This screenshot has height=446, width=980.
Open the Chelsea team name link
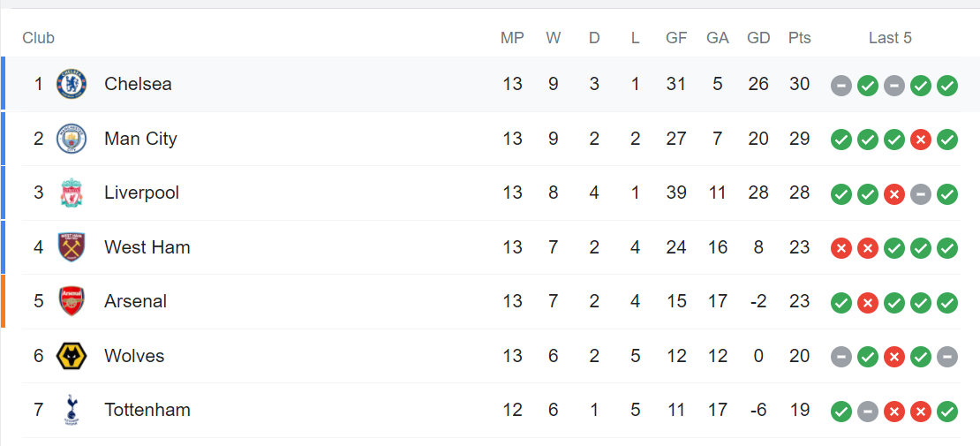[x=138, y=84]
